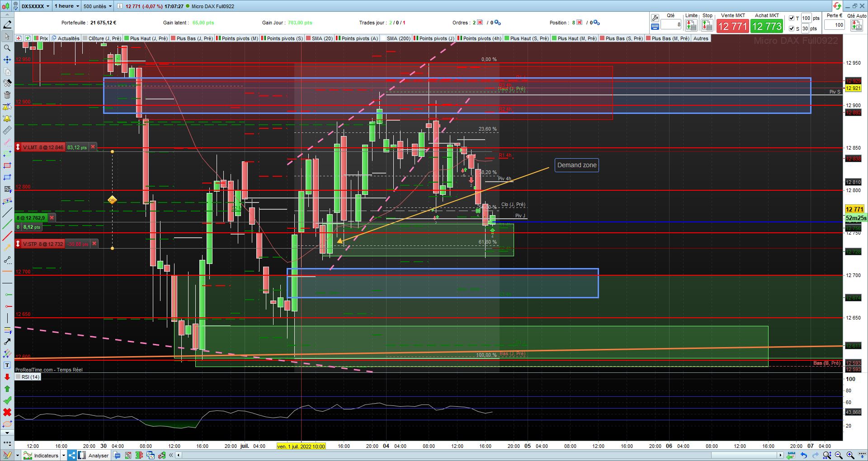Choose the red down arrow marker
This screenshot has height=461, width=868.
(7, 377)
